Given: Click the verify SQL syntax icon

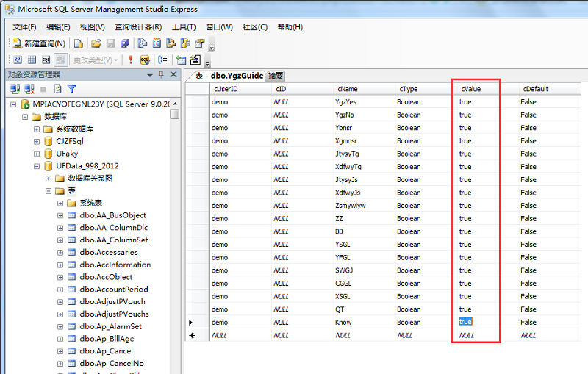Looking at the screenshot, I should click(145, 60).
